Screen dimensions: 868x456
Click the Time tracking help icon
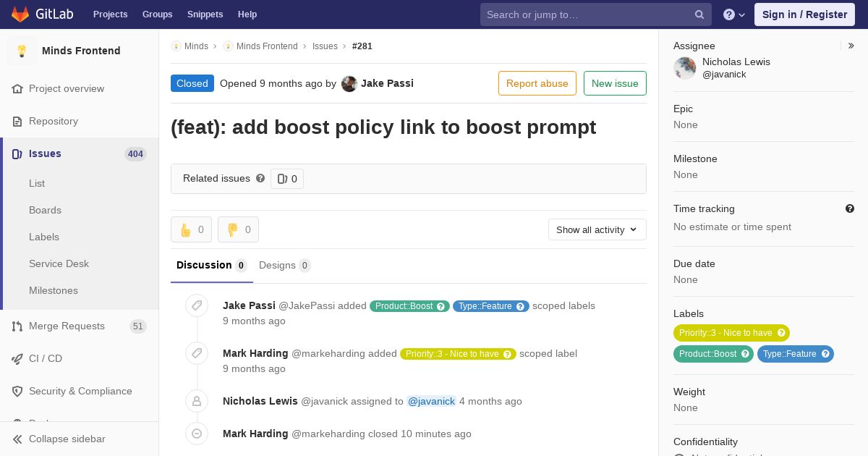[850, 208]
